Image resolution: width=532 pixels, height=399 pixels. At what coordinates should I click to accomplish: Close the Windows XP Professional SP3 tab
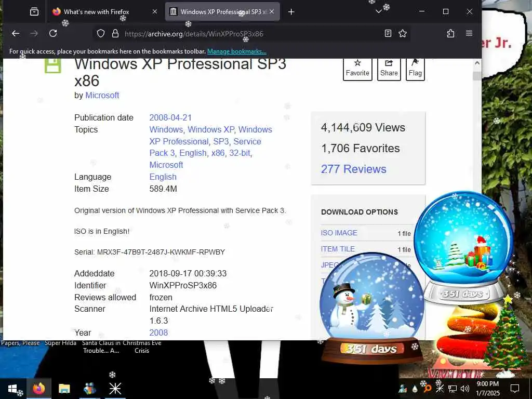(272, 11)
